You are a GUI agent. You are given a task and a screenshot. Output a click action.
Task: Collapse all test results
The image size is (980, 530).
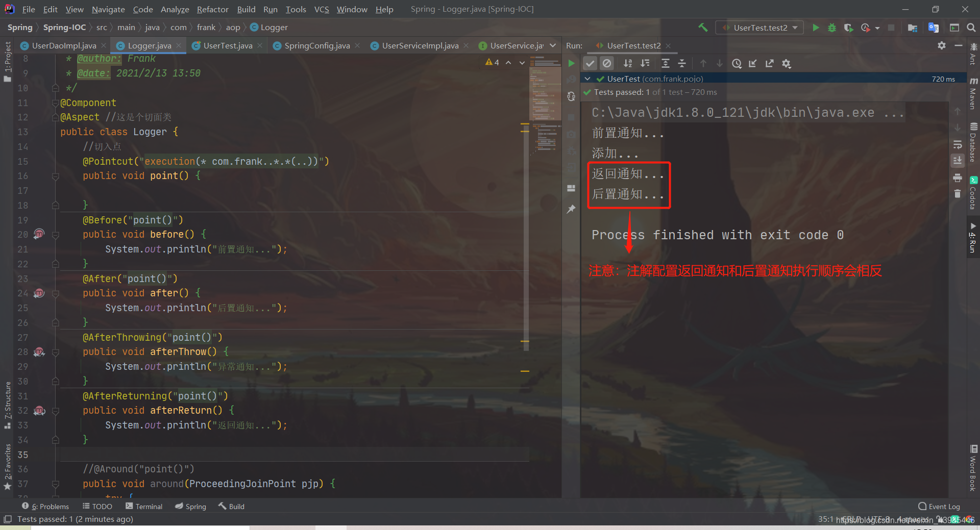(x=682, y=63)
